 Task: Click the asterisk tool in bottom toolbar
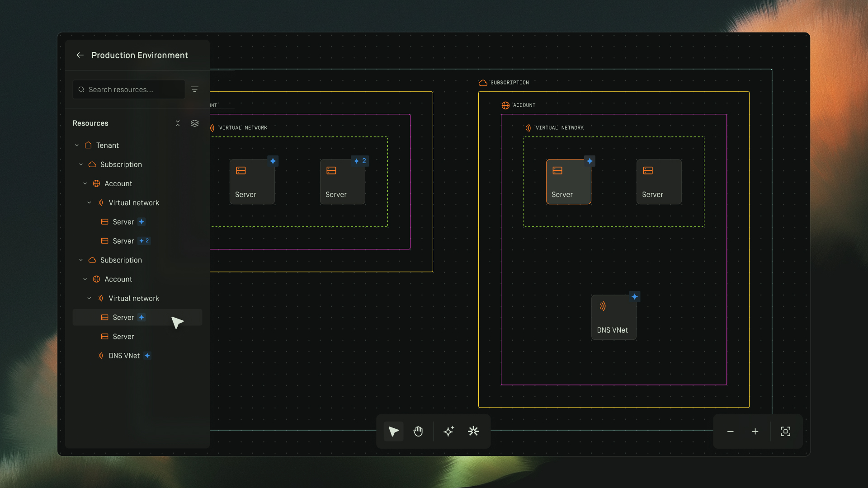point(473,432)
